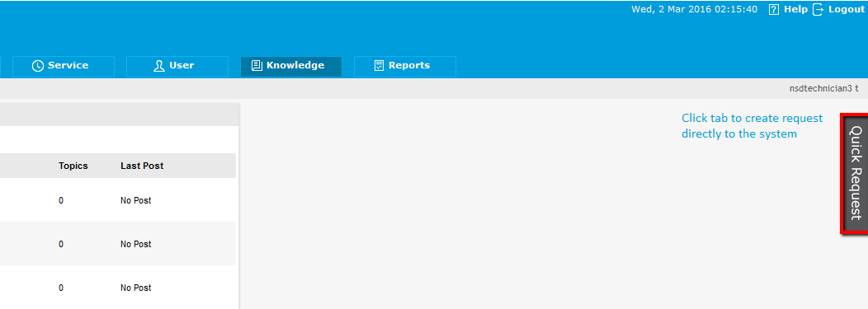This screenshot has height=309, width=868.
Task: Switch to the Knowledge tab
Action: click(291, 66)
